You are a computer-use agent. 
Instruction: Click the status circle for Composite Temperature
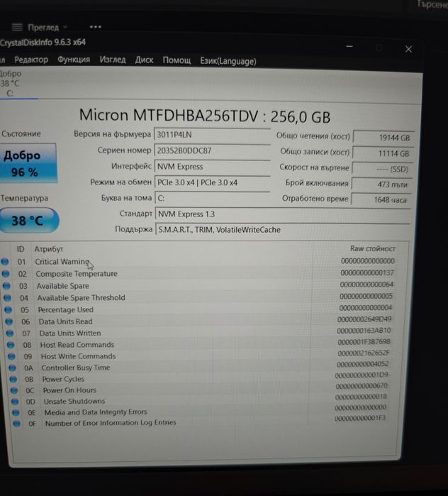click(x=6, y=274)
